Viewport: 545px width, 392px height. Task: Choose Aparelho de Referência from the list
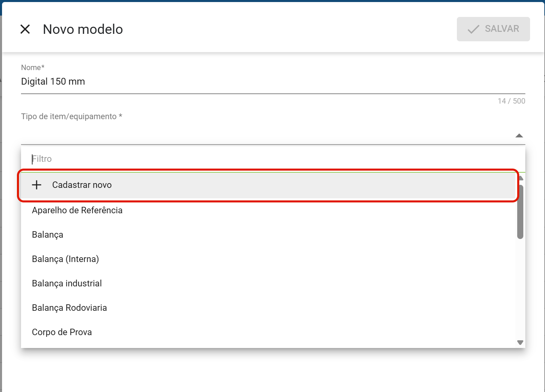[268, 210]
